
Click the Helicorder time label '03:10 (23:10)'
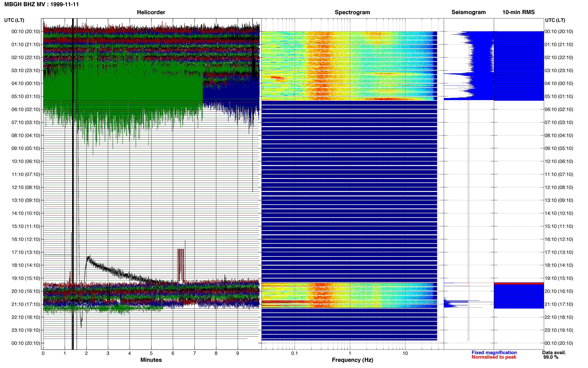coord(26,71)
